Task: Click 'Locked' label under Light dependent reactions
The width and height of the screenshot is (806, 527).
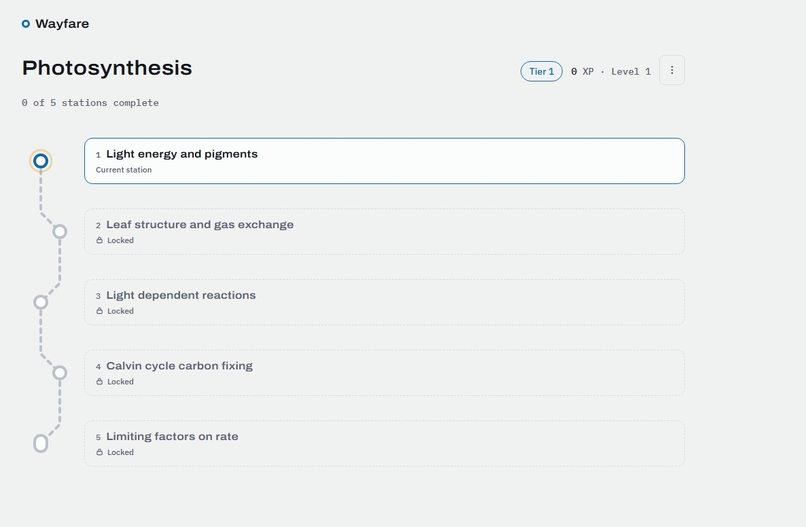Action: 120,311
